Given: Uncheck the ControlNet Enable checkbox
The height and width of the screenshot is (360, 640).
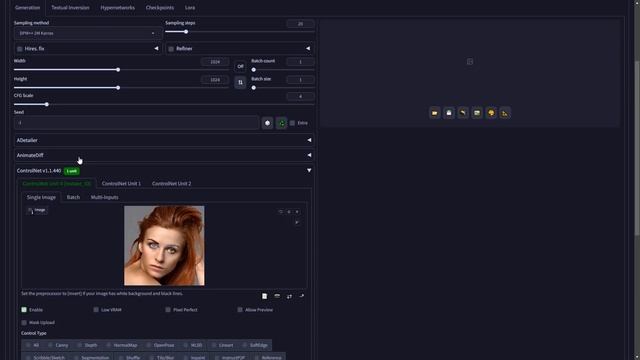Looking at the screenshot, I should [24, 310].
